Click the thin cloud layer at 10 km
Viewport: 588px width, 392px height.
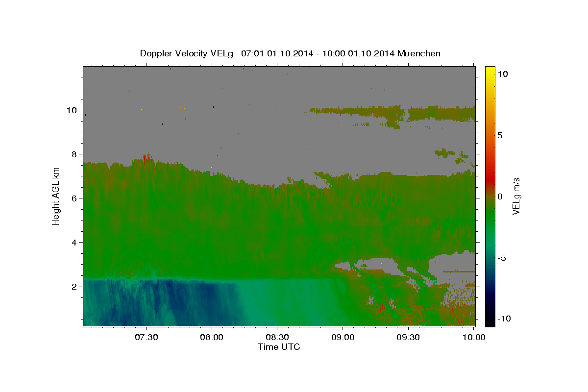tap(392, 114)
